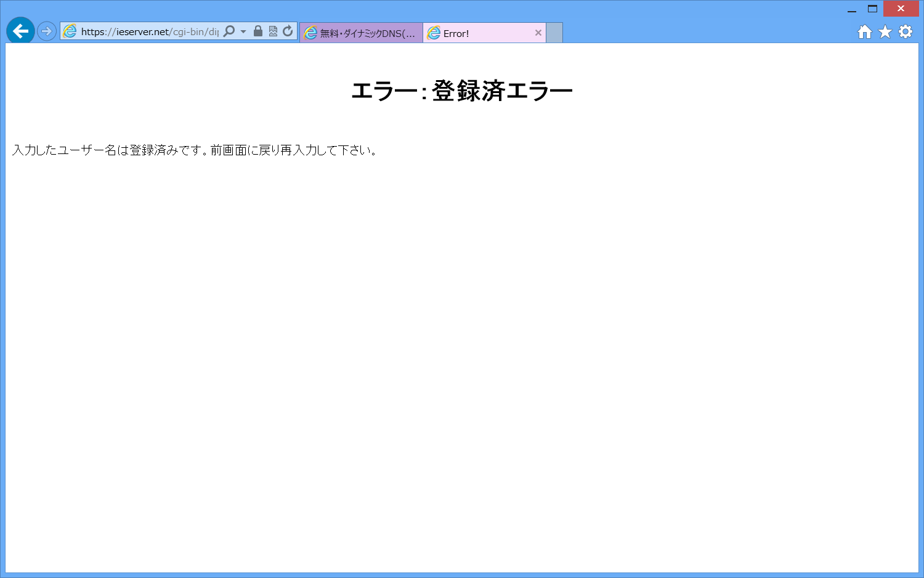The width and height of the screenshot is (924, 578).
Task: Toggle Compatibility View icon
Action: coord(272,31)
